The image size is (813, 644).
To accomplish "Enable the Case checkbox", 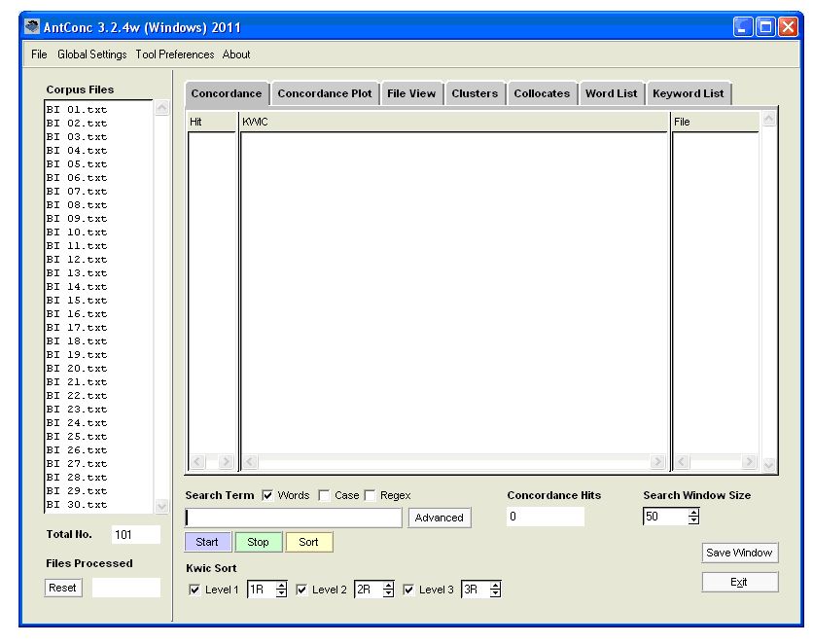I will [324, 496].
